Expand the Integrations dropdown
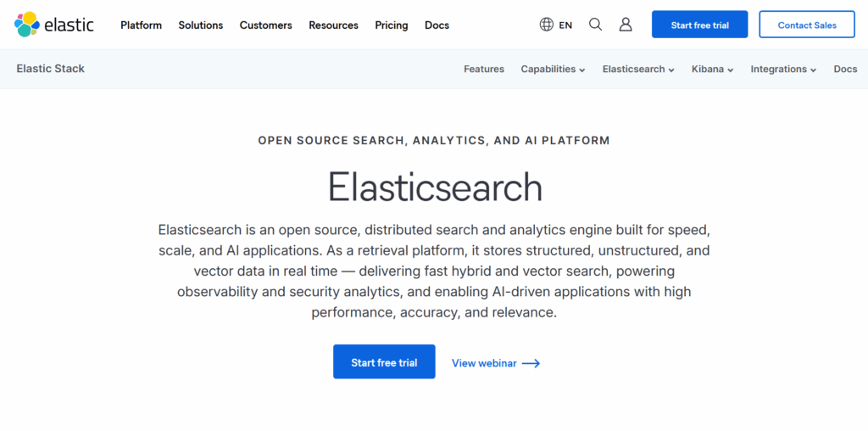The width and height of the screenshot is (868, 431). [x=783, y=70]
